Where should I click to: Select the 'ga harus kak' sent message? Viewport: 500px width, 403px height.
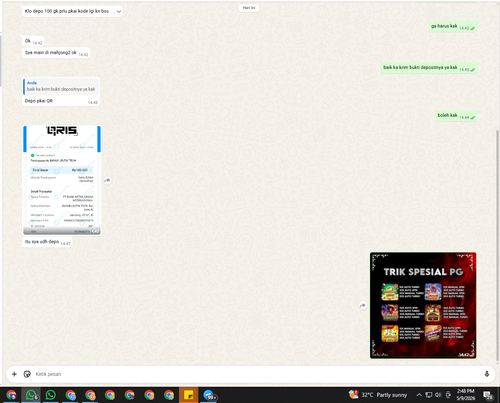point(452,27)
